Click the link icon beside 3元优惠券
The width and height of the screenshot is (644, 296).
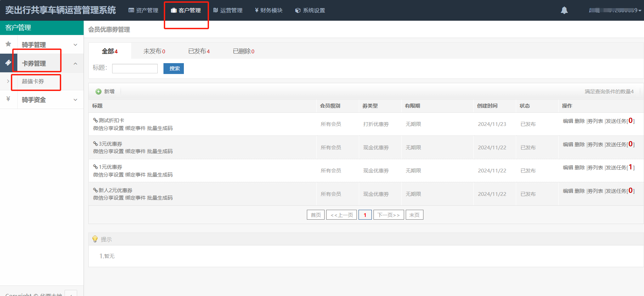point(95,144)
